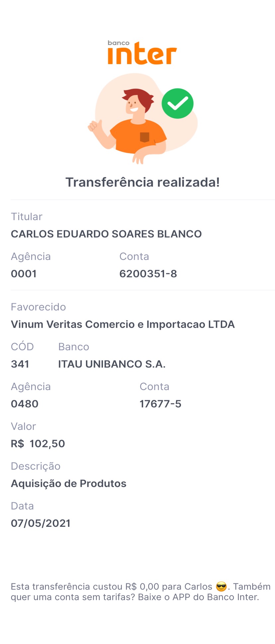Select the transfer date 07/05/2021

tap(41, 523)
